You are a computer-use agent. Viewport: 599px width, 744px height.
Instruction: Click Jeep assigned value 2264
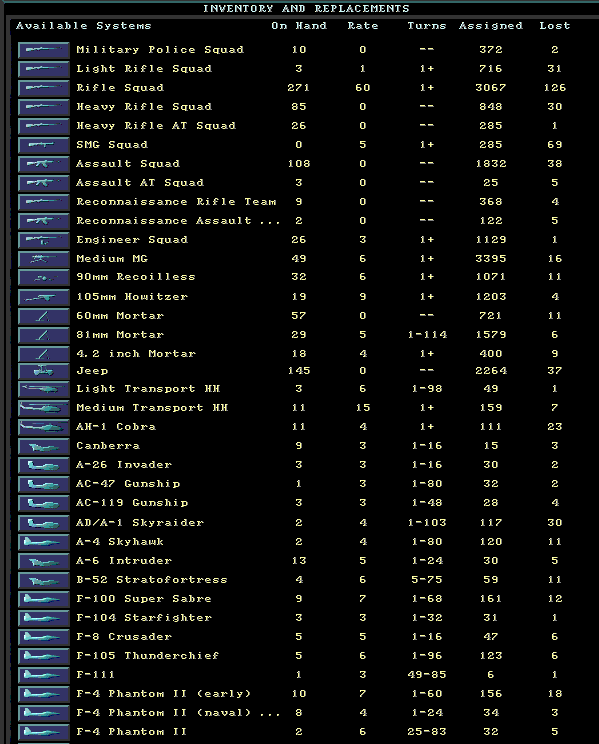point(491,371)
